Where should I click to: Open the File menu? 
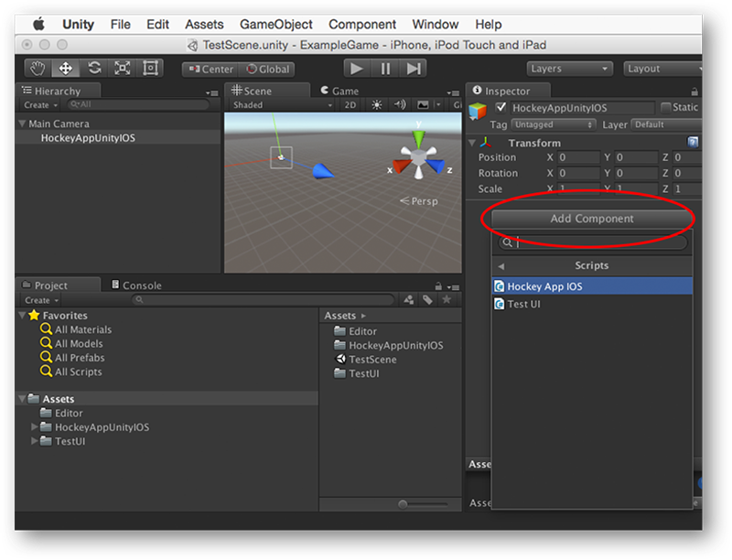121,25
